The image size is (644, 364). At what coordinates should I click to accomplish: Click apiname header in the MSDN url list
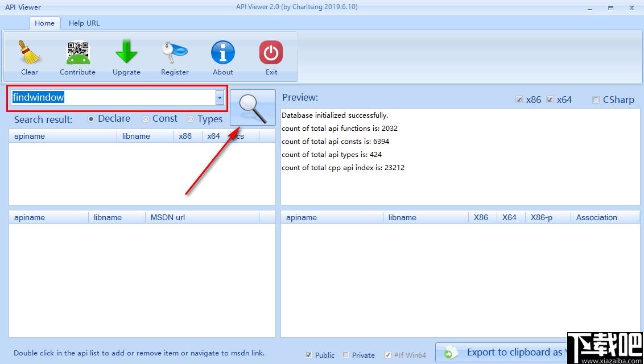coord(48,217)
